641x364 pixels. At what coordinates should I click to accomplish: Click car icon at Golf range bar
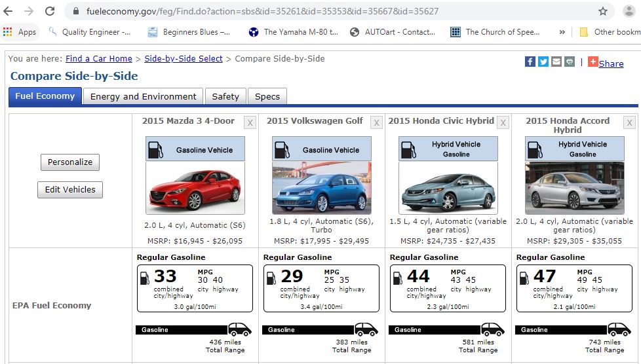click(366, 329)
